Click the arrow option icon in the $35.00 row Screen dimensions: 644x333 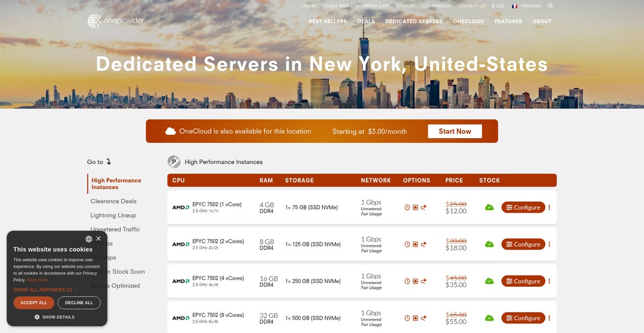click(x=423, y=281)
